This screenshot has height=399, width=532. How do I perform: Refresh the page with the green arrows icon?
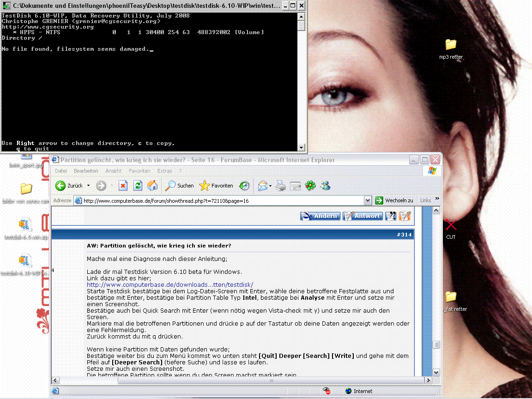138,186
